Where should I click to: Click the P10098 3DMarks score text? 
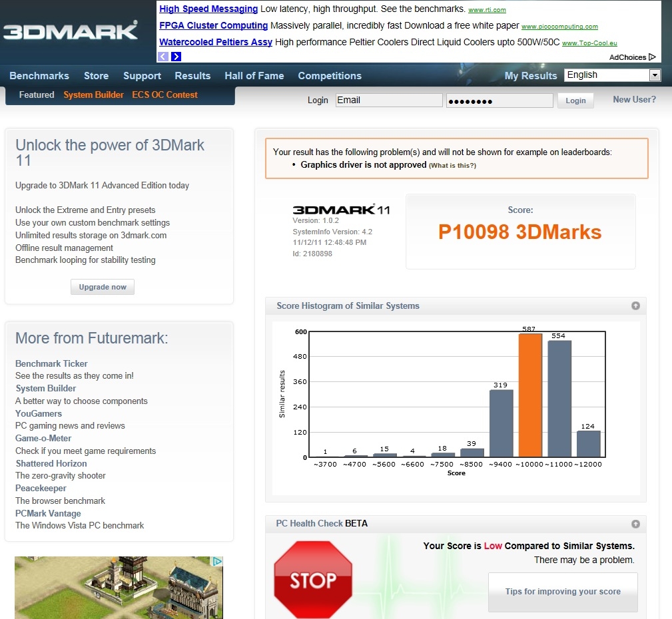pyautogui.click(x=520, y=232)
